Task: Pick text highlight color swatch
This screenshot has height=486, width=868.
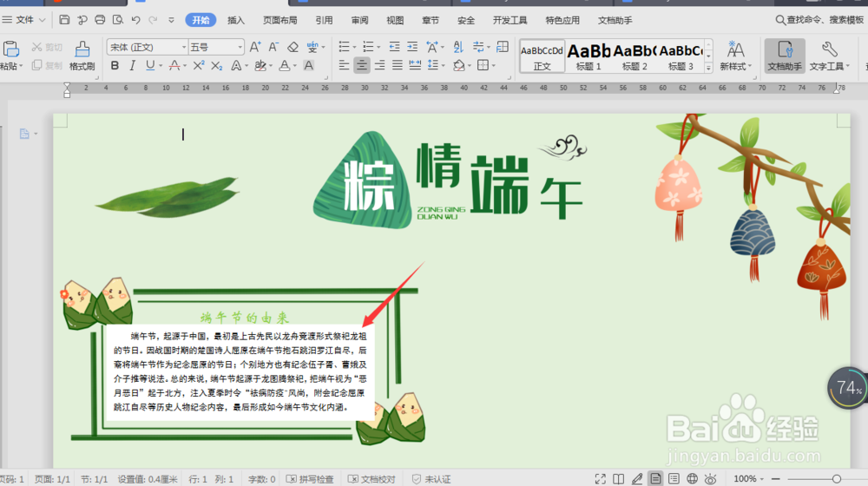Action: point(260,66)
